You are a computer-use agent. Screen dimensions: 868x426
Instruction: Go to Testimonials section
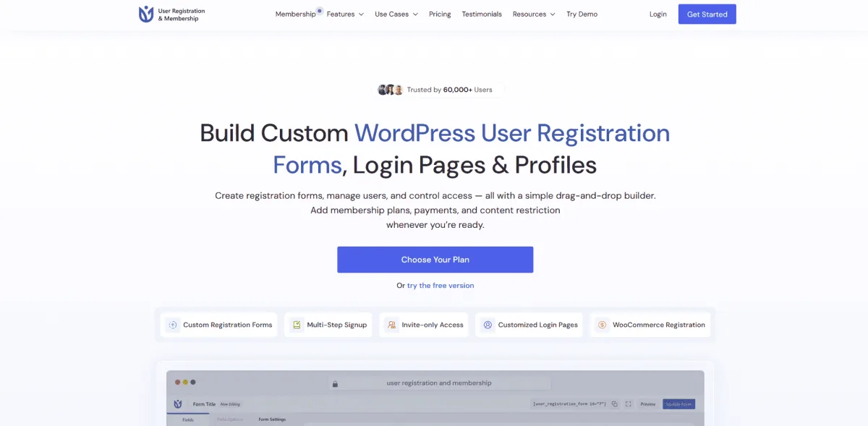click(x=482, y=14)
